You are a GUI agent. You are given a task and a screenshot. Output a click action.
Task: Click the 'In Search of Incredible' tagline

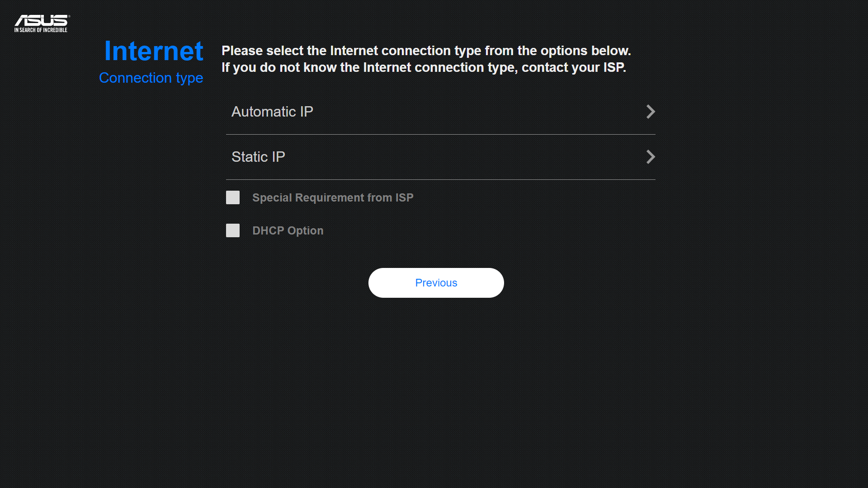(x=41, y=30)
